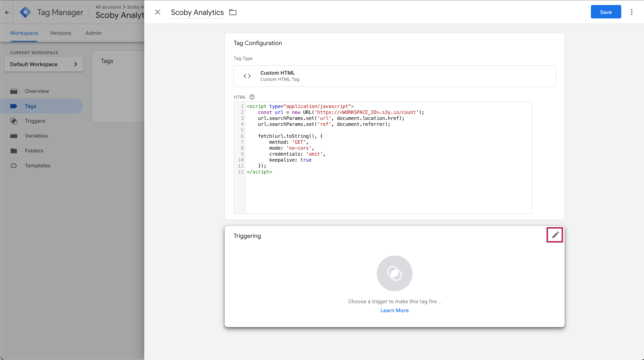Viewport: 644px width, 360px height.
Task: Open Triggers in the sidebar
Action: pos(35,121)
